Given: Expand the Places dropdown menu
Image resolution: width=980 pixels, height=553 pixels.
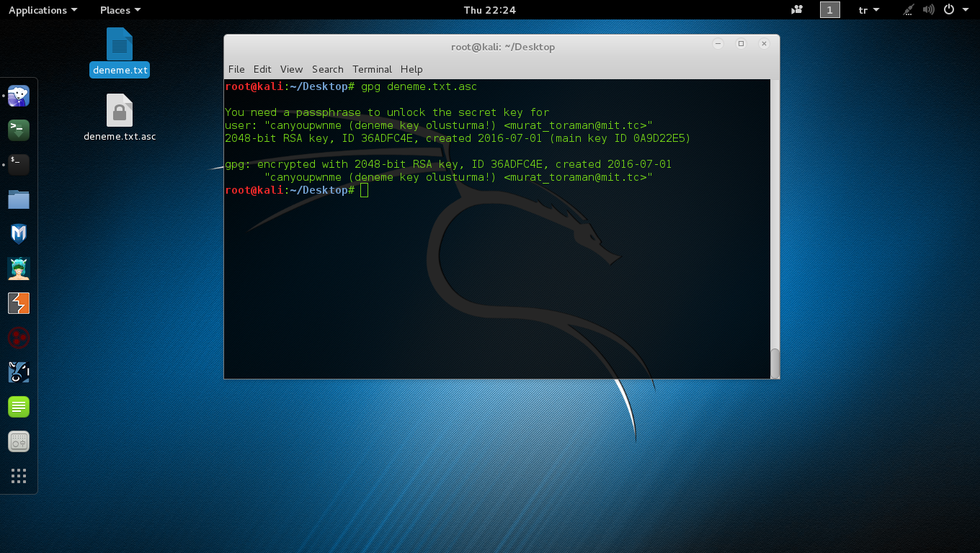Looking at the screenshot, I should (120, 10).
